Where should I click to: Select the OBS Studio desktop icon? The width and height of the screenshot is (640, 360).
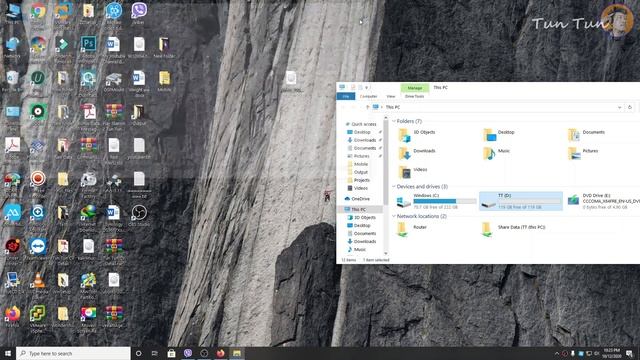click(x=139, y=213)
